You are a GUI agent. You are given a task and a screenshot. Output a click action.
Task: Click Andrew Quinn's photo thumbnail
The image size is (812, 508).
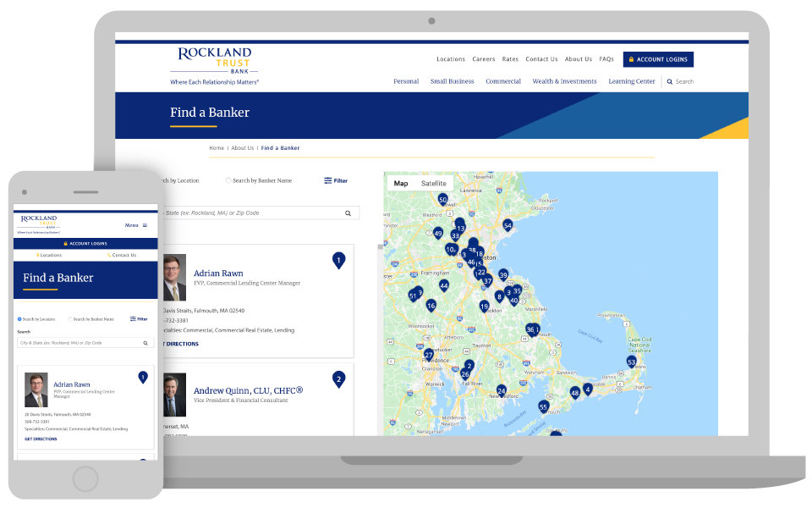point(174,395)
